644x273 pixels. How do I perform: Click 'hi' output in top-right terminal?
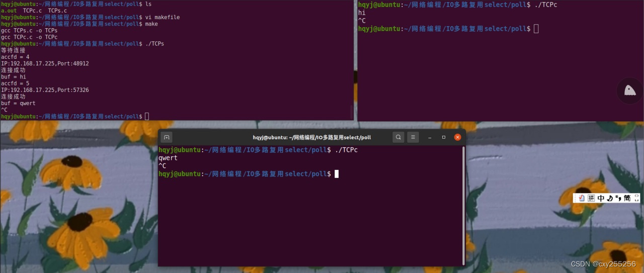pos(362,13)
